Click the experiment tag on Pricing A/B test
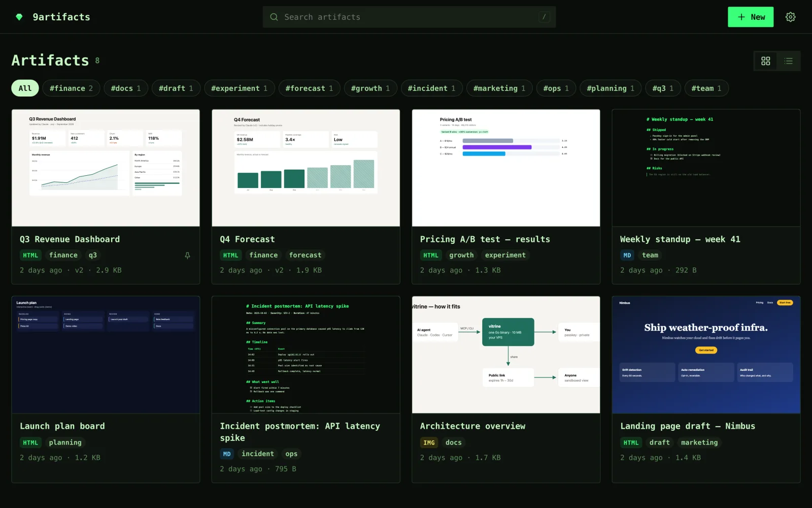Image resolution: width=812 pixels, height=508 pixels. (x=505, y=256)
